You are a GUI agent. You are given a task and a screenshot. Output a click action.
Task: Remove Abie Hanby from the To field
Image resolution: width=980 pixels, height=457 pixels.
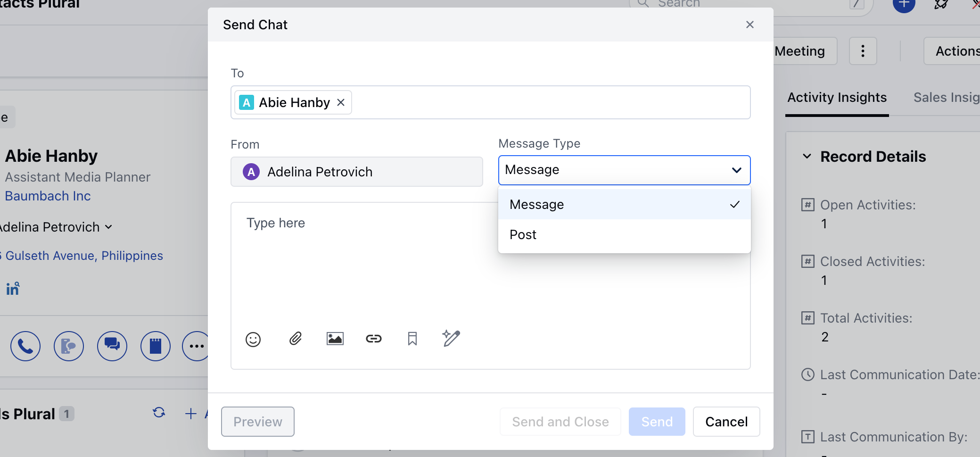341,102
